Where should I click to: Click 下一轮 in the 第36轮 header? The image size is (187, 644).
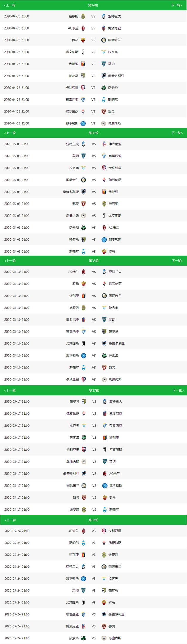point(177,261)
